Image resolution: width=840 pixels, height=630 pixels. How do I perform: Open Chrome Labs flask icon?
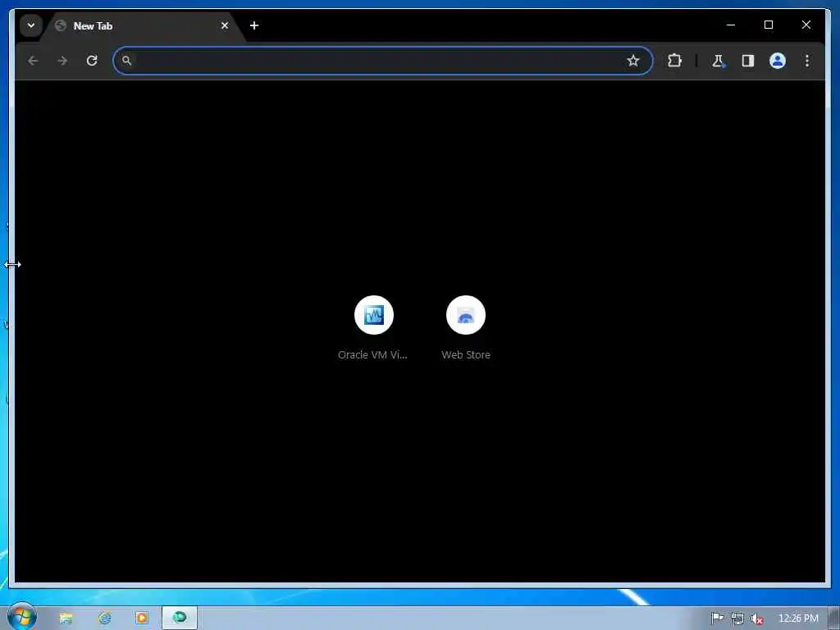click(719, 61)
